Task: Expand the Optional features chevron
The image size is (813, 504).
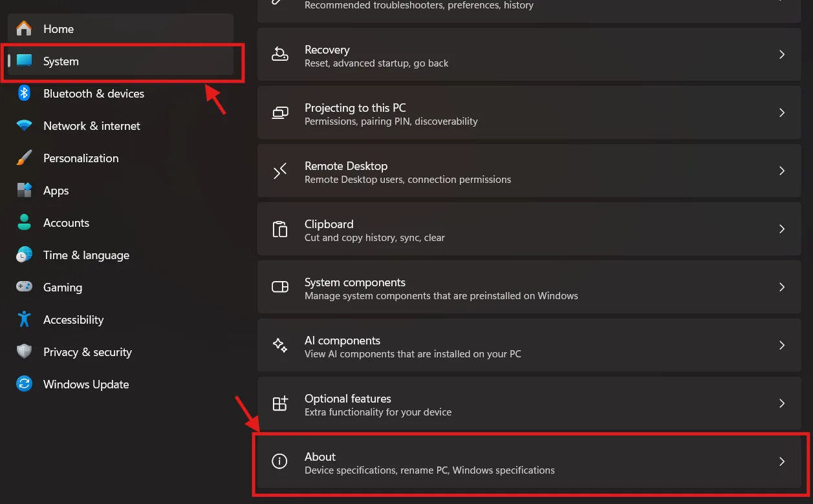Action: 781,403
